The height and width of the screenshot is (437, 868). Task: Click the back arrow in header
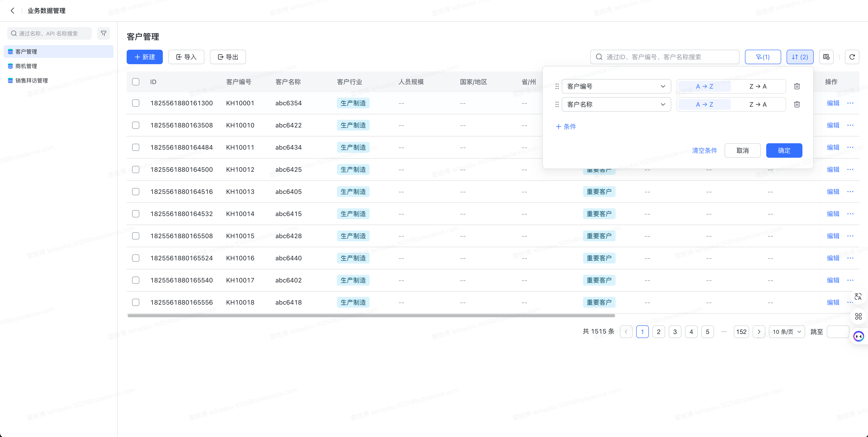[12, 11]
